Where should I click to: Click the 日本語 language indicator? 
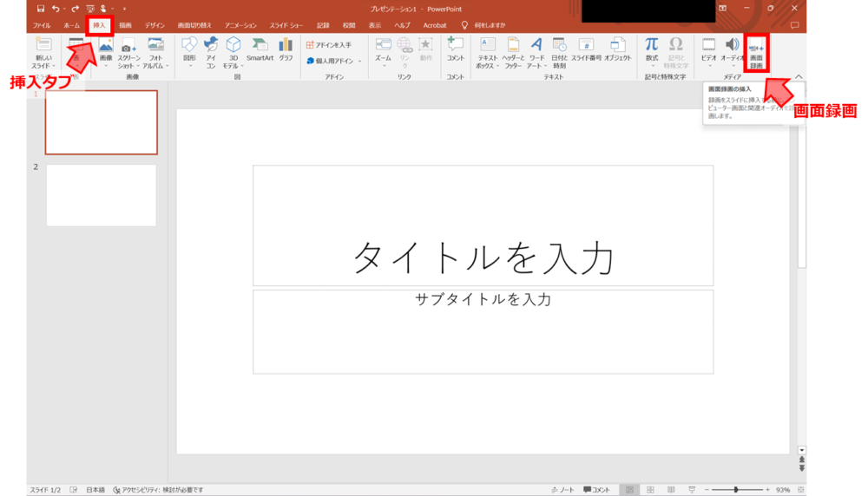coord(95,490)
